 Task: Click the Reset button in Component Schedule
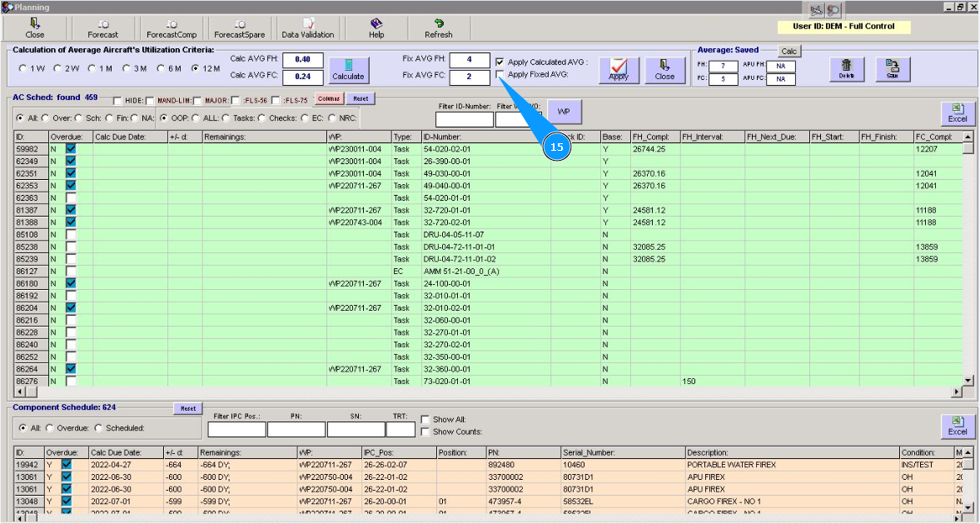click(188, 408)
